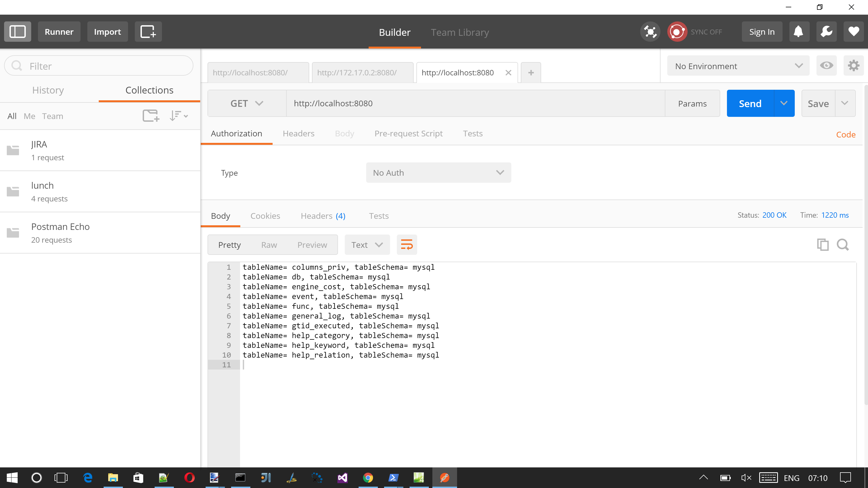Switch to the Builder tab
The width and height of the screenshot is (868, 488).
[395, 32]
